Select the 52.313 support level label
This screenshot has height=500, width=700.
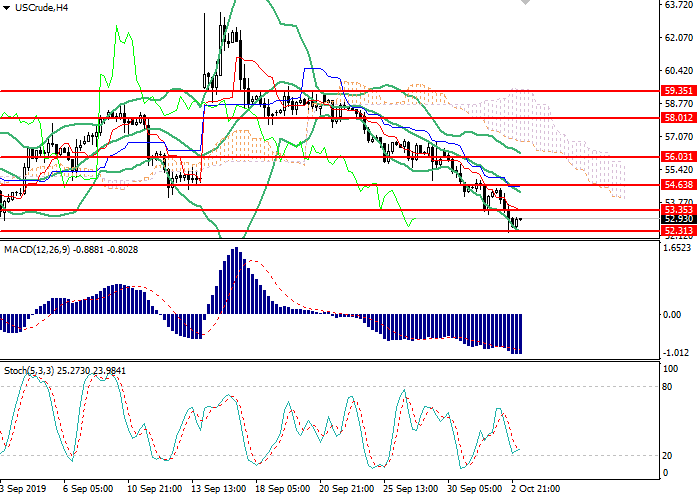679,231
